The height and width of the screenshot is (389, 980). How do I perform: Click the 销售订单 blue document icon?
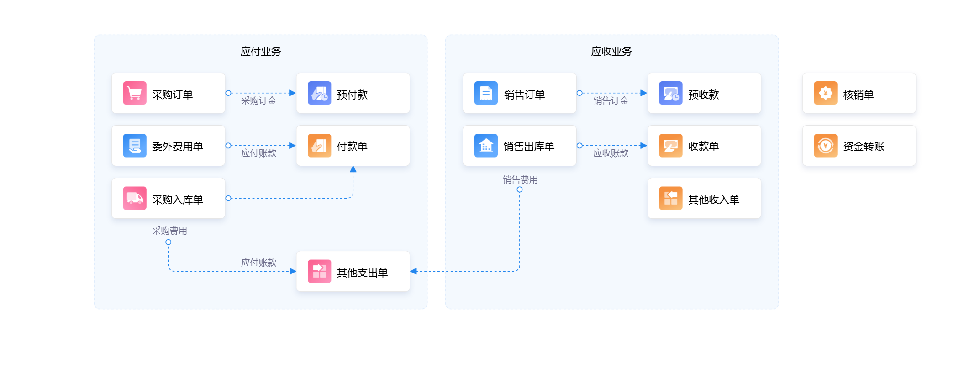(486, 93)
